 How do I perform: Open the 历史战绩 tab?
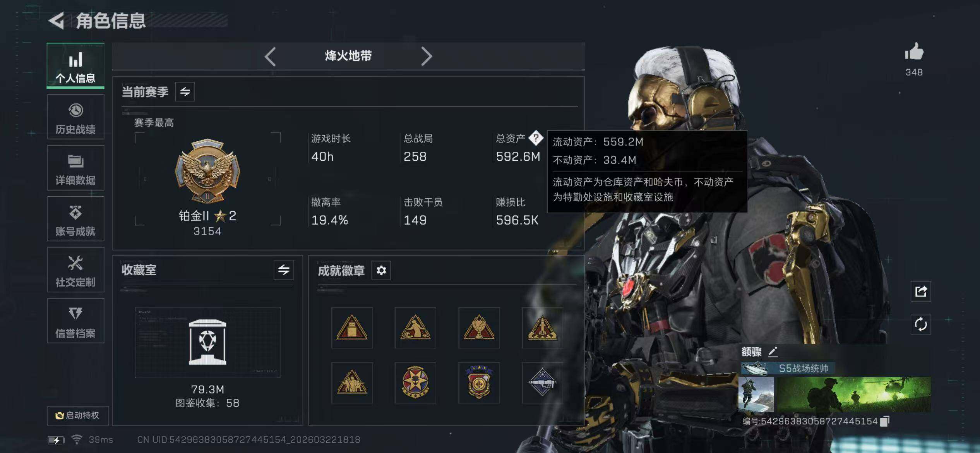pyautogui.click(x=75, y=117)
